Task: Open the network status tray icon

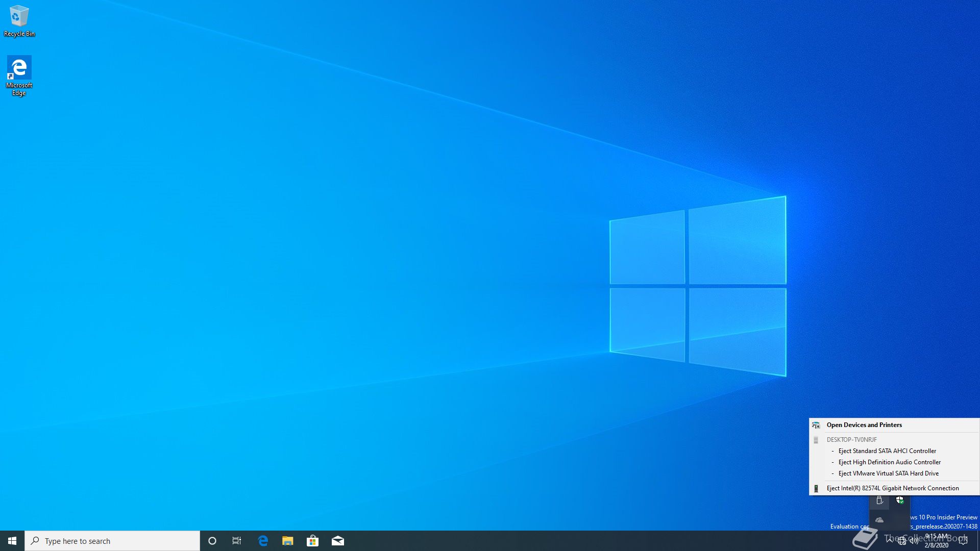Action: (x=902, y=541)
